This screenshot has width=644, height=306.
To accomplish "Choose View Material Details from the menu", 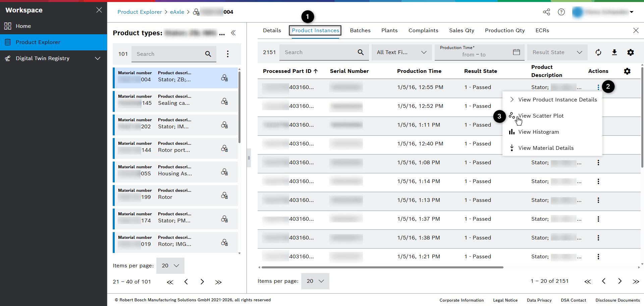I will (x=552, y=148).
